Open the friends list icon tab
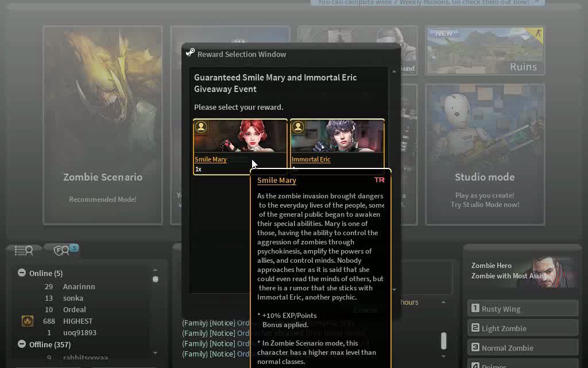The width and height of the screenshot is (588, 368). click(x=24, y=251)
